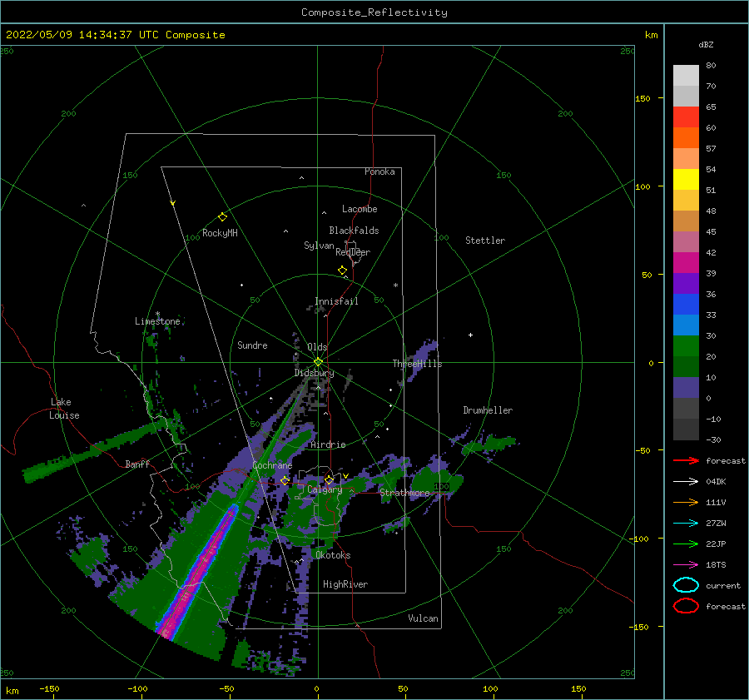Click the Calgary city label

(x=325, y=489)
